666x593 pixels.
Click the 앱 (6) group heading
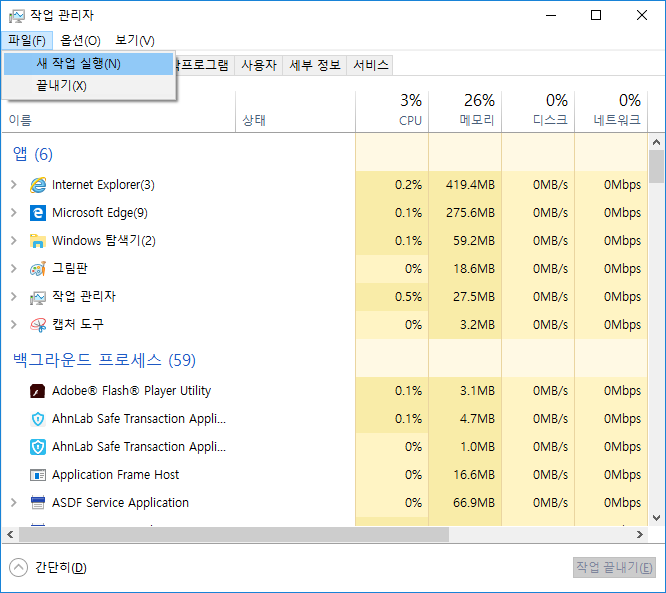point(33,154)
